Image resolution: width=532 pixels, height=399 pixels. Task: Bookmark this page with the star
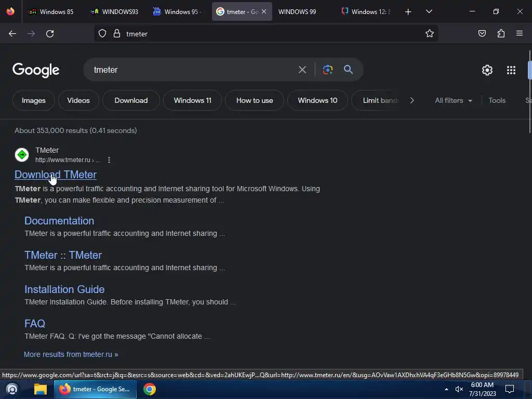[x=430, y=34]
